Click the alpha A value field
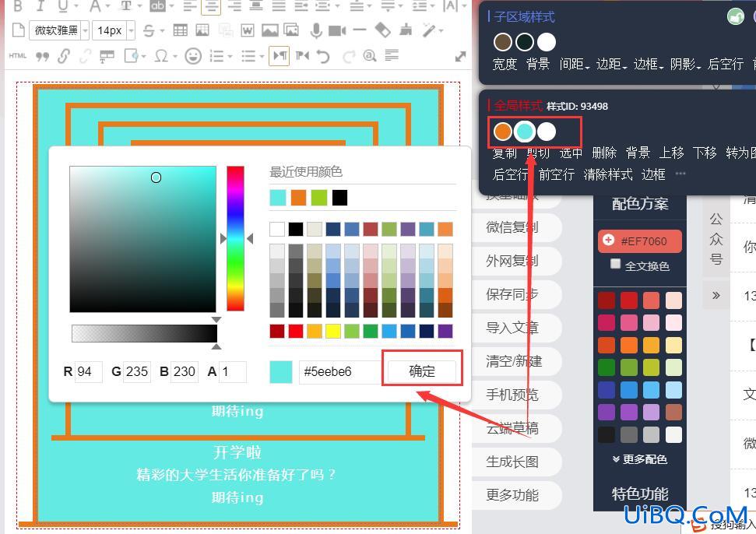 (232, 371)
